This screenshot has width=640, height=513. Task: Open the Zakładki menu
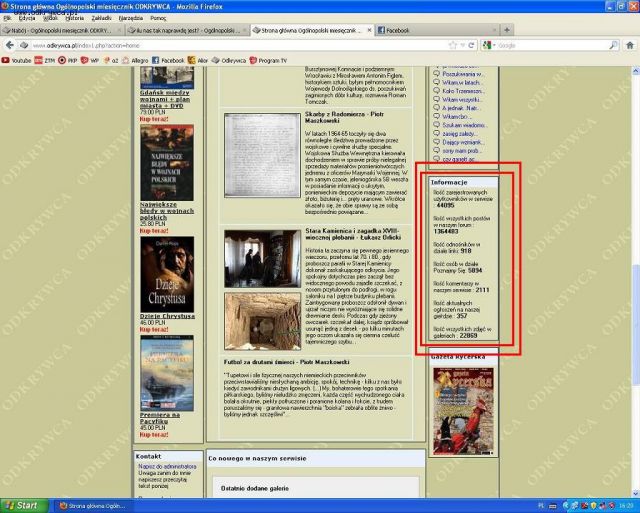[101, 18]
